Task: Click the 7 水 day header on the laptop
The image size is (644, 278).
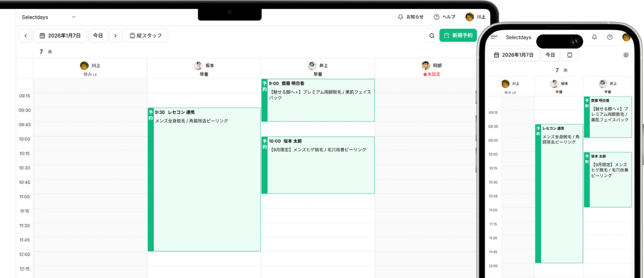Action: click(x=45, y=52)
